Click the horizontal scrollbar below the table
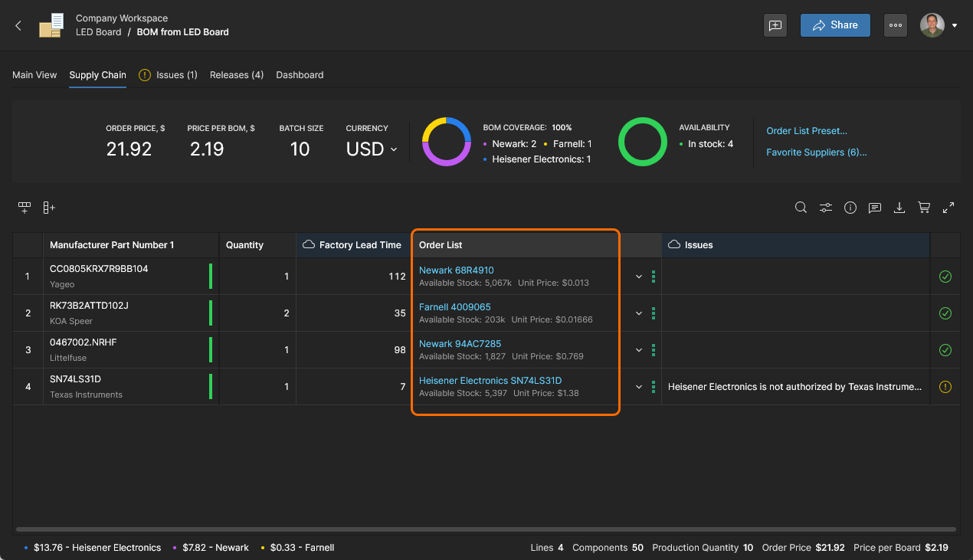Image resolution: width=973 pixels, height=560 pixels. click(486, 529)
